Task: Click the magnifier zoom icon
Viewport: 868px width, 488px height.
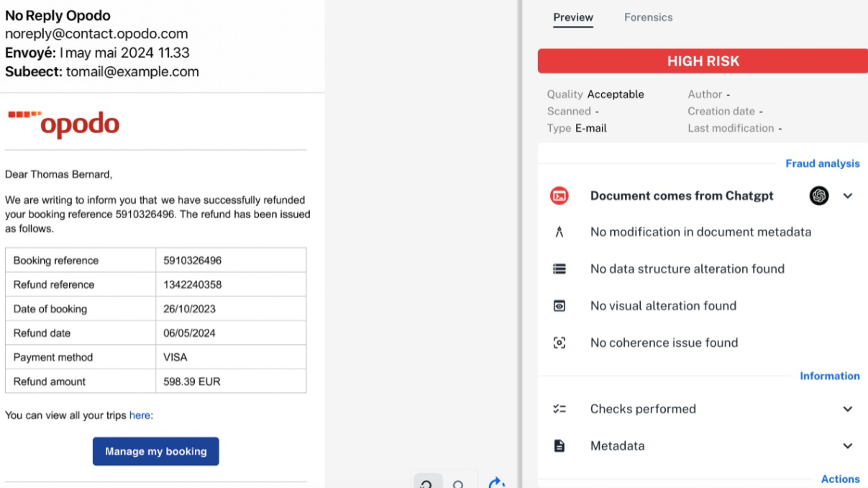Action: [459, 484]
